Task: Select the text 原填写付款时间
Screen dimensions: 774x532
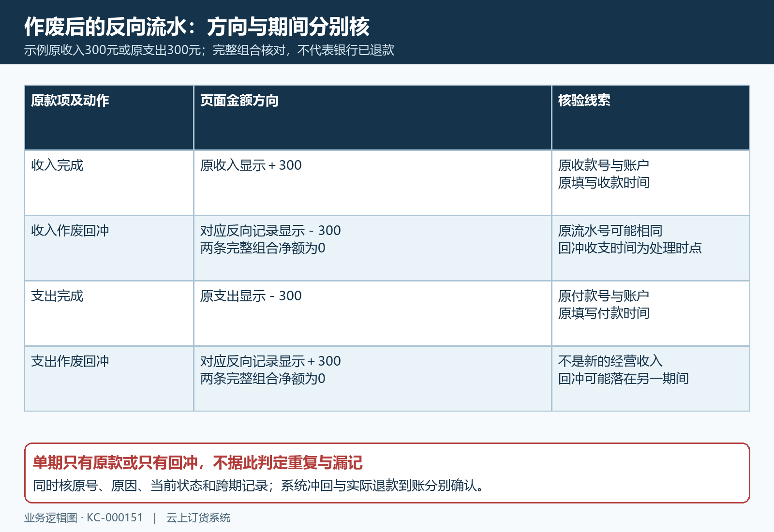Action: click(x=603, y=313)
